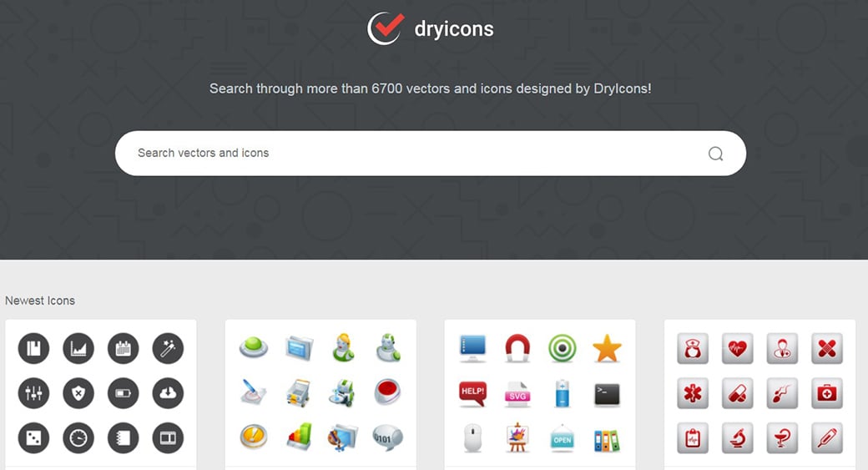
Task: Select the magic wand dark icon
Action: click(168, 348)
